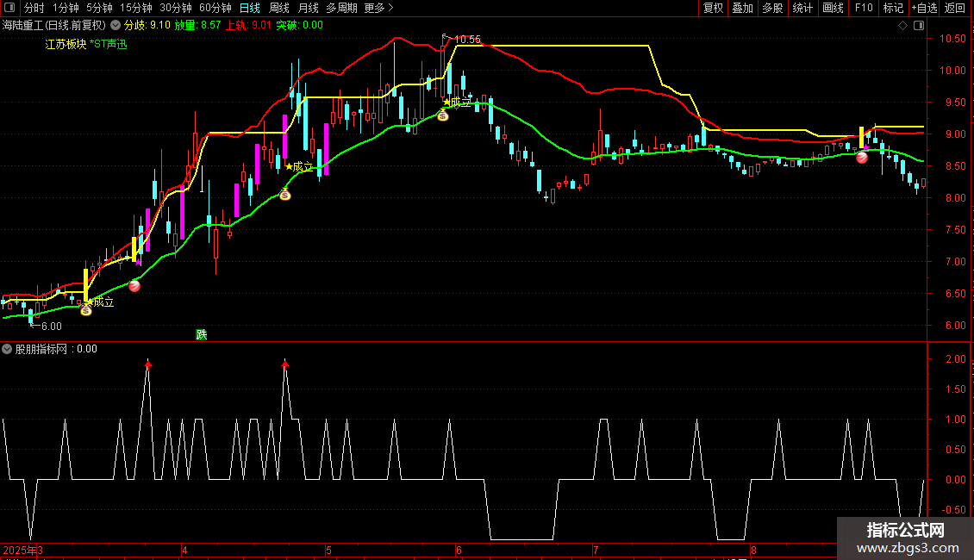Click the ★成立 label in March
Viewport: 974px width, 560px height.
pos(100,302)
